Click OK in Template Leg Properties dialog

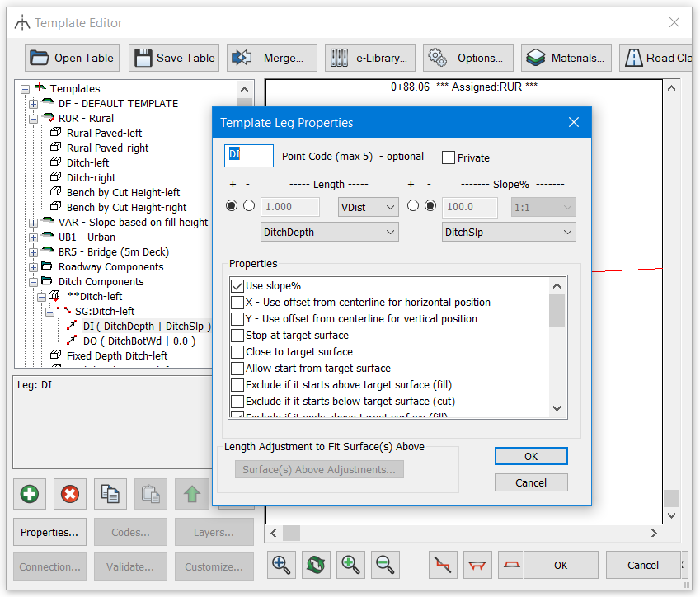click(x=531, y=456)
